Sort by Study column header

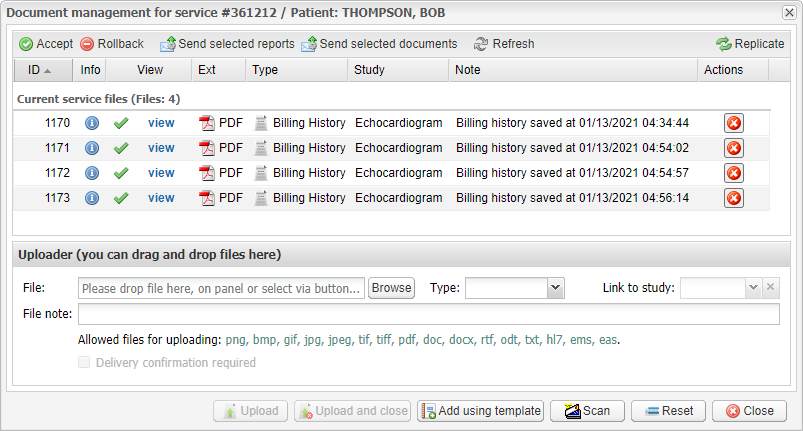click(398, 70)
